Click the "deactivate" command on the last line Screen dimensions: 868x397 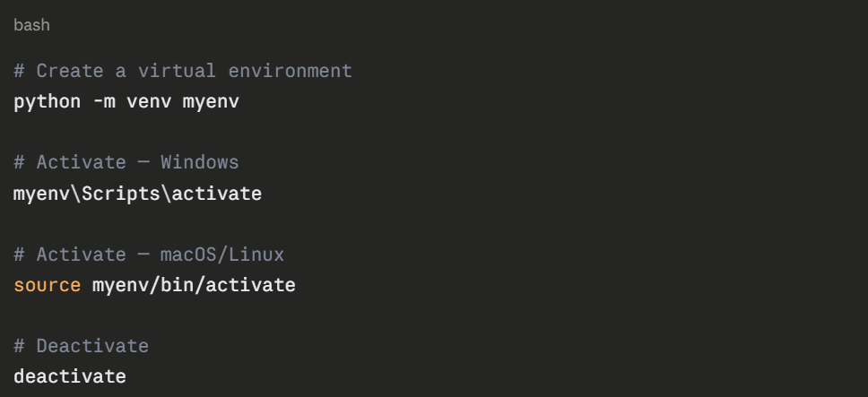[70, 376]
